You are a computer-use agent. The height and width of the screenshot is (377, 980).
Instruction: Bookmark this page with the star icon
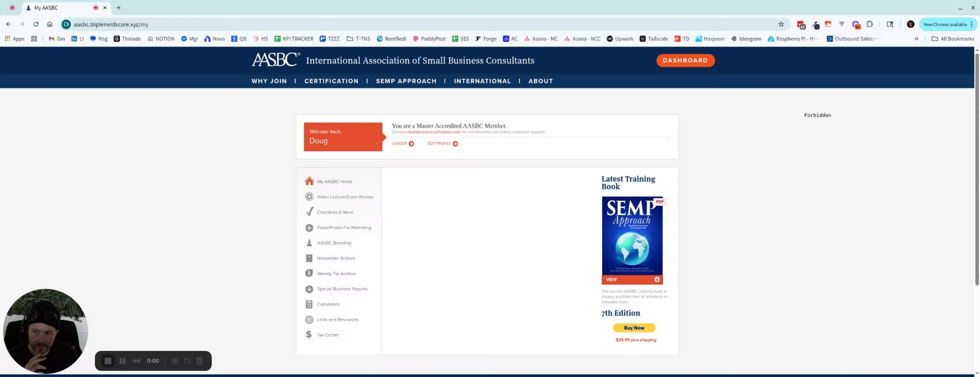(781, 24)
